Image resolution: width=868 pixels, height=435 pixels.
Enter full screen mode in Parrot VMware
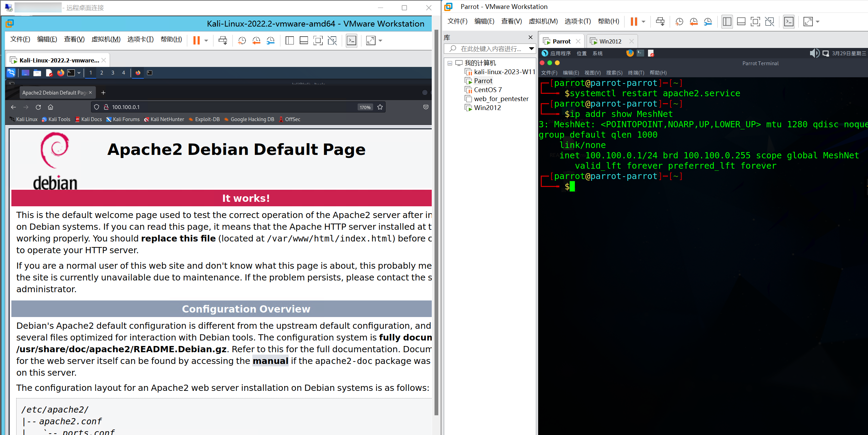pyautogui.click(x=755, y=22)
